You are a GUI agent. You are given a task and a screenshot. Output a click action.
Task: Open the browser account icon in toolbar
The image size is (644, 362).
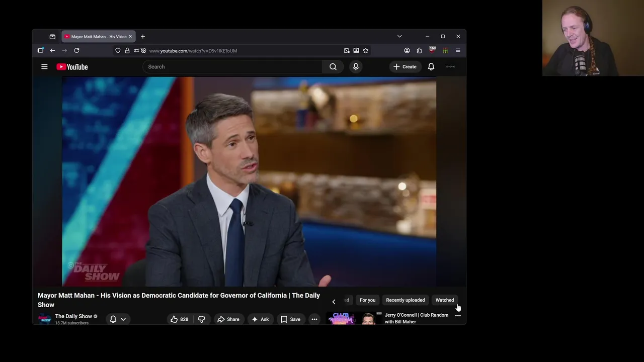407,51
